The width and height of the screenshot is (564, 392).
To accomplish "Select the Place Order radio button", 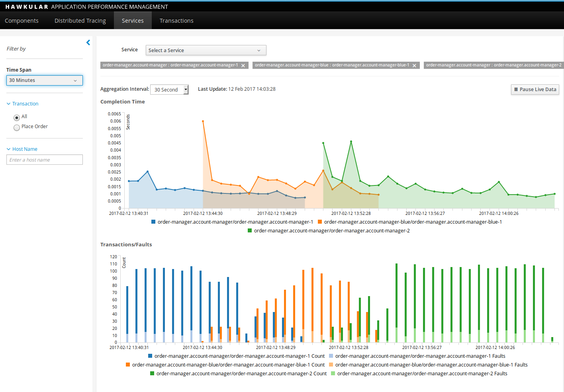I will coord(17,128).
